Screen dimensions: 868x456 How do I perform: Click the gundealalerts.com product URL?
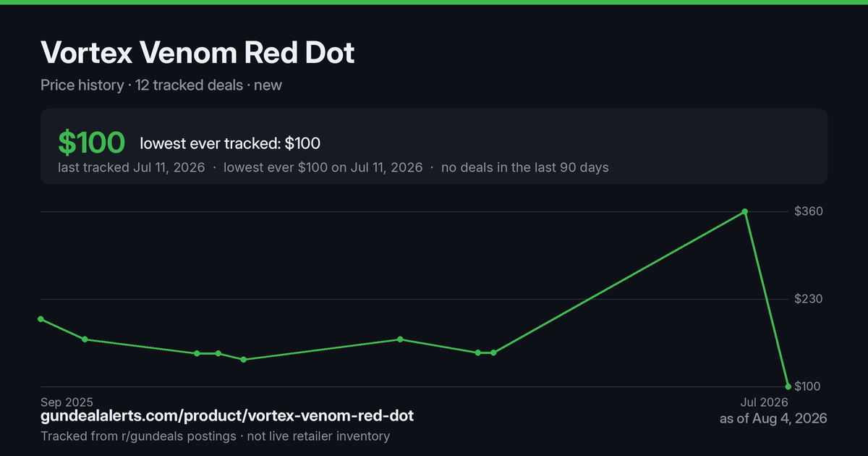[x=227, y=417]
